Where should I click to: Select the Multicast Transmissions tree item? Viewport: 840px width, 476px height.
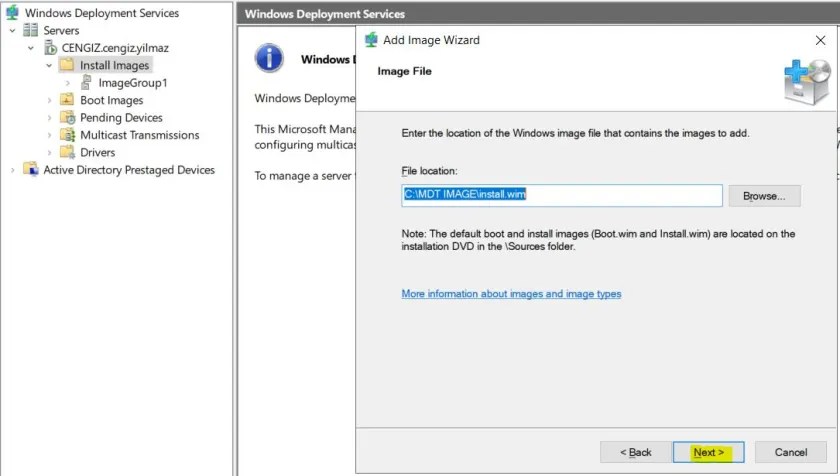pyautogui.click(x=140, y=135)
